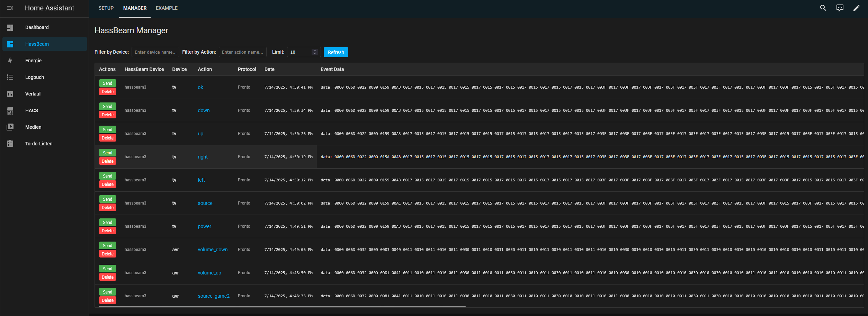
Task: Click the 'power' action link
Action: (204, 226)
